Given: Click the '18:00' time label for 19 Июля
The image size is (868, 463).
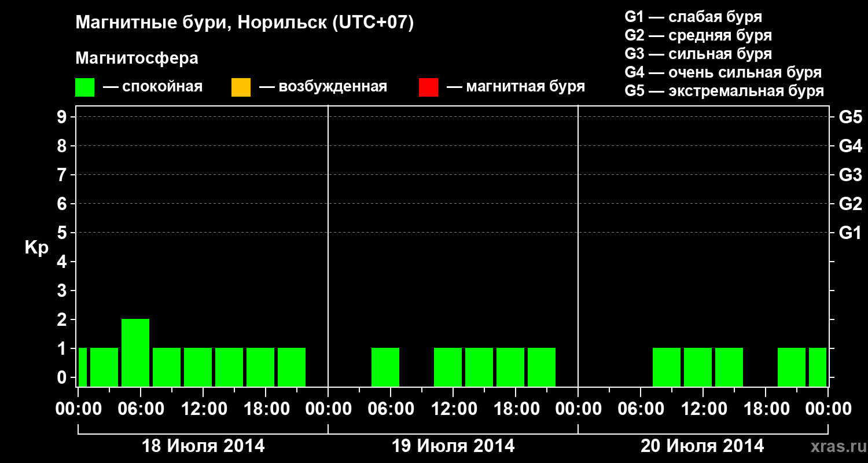Looking at the screenshot, I should click(x=516, y=409).
